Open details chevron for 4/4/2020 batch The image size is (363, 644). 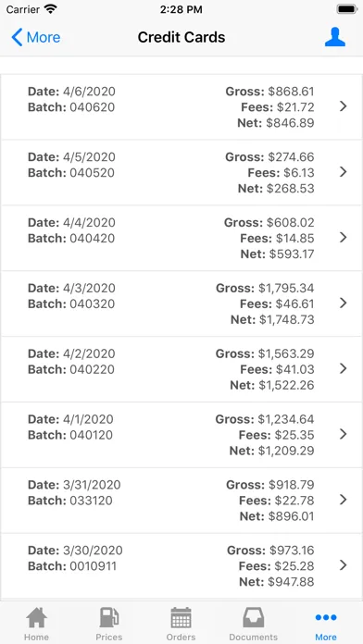pos(344,238)
